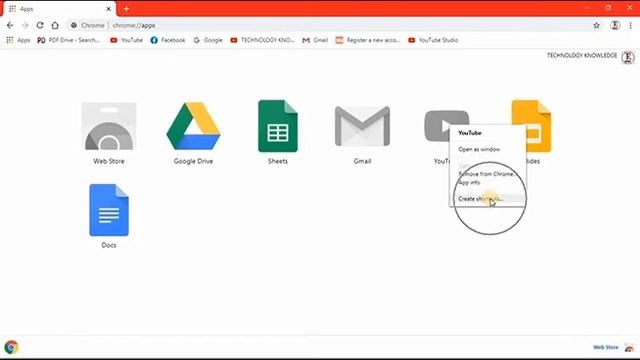640x360 pixels.
Task: Click the Web Store icon at bottom right
Action: pos(629,347)
